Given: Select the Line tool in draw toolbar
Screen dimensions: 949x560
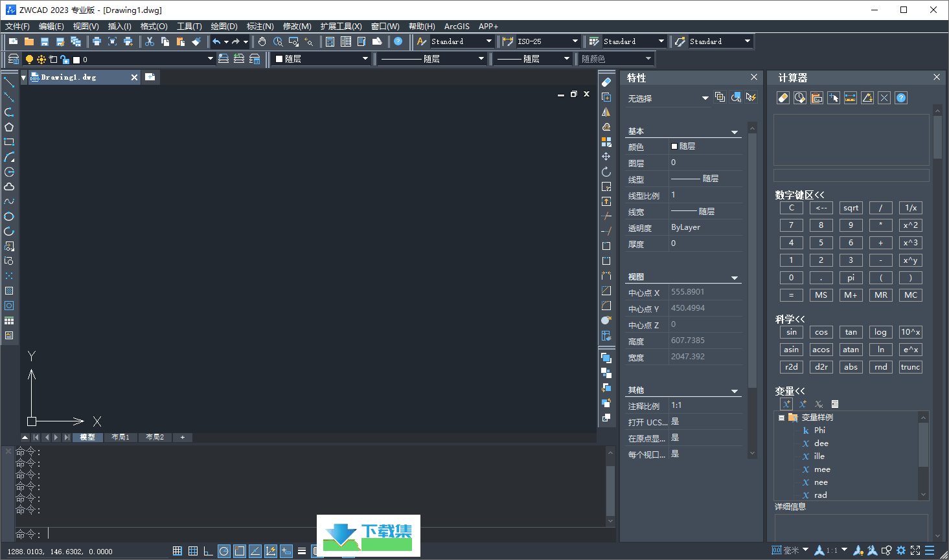Looking at the screenshot, I should [x=9, y=82].
